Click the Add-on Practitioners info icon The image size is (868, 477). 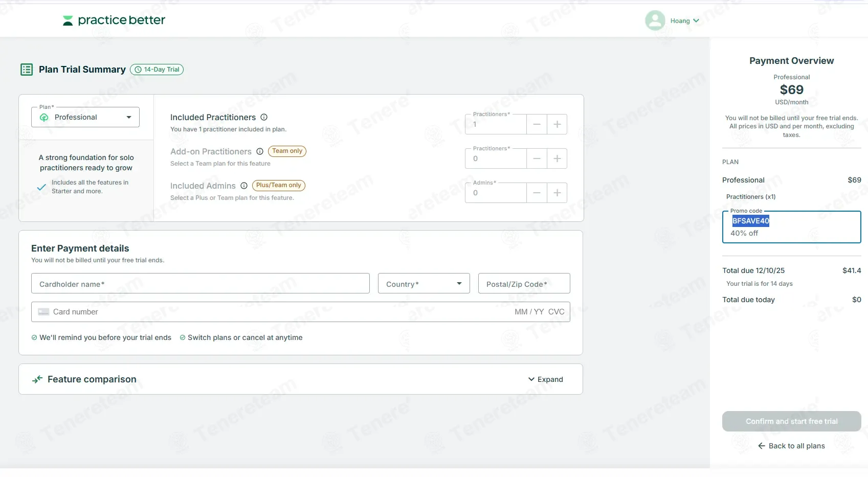pos(260,151)
